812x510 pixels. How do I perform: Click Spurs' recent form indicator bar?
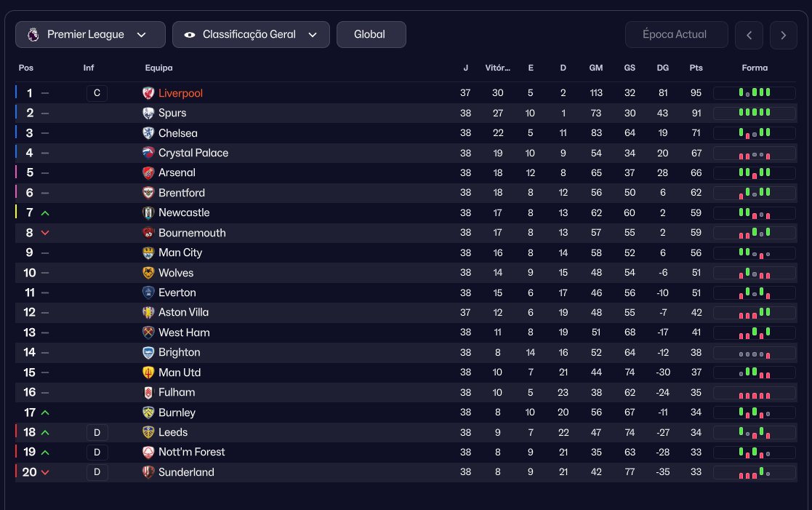pyautogui.click(x=754, y=113)
